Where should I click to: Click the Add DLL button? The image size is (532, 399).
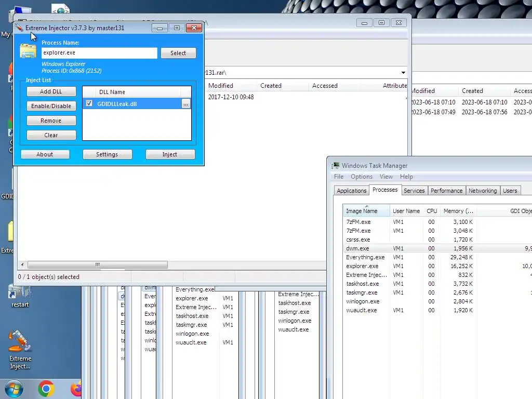(x=51, y=91)
